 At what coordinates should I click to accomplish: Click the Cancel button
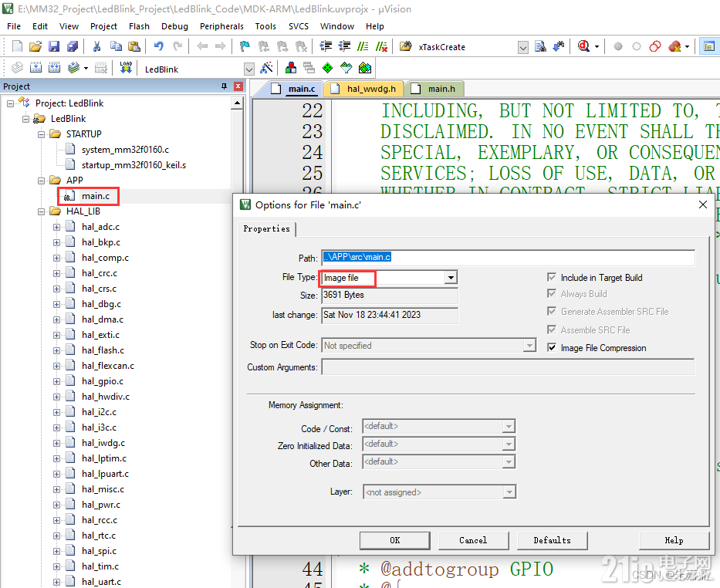473,540
